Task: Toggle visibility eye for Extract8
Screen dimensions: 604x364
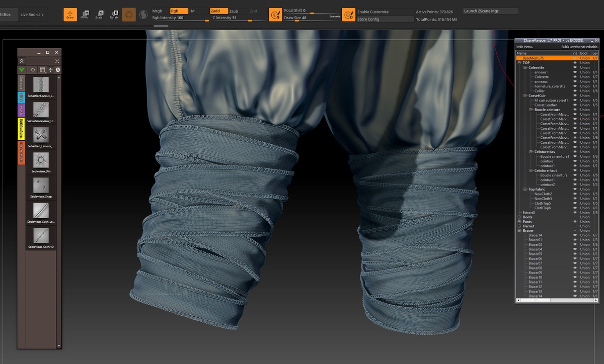Action: click(x=575, y=213)
